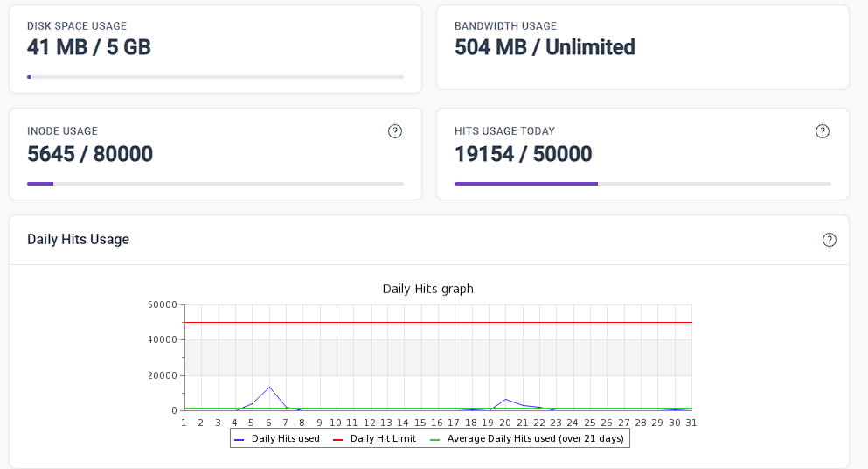Click the 'Daily Hits Usage' panel heading
Screen dimensions: 868x469
pyautogui.click(x=78, y=239)
